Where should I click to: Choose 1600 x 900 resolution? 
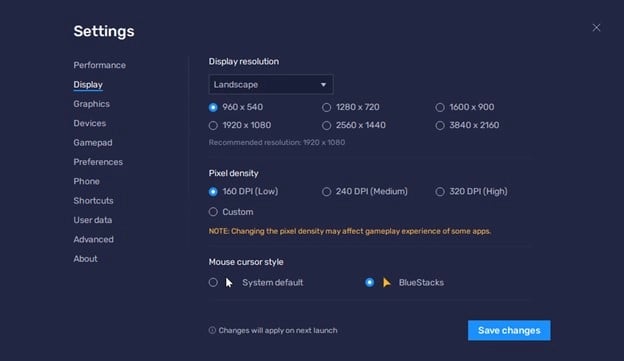pos(440,107)
